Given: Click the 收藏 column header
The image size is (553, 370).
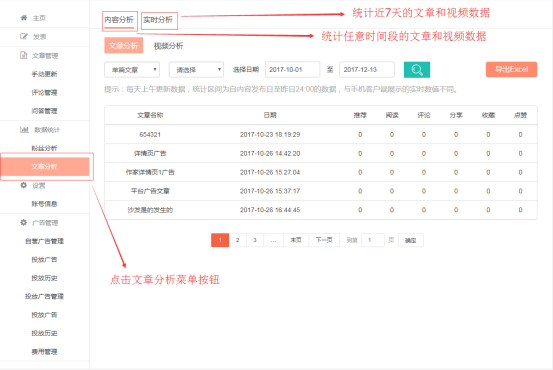Looking at the screenshot, I should click(488, 115).
